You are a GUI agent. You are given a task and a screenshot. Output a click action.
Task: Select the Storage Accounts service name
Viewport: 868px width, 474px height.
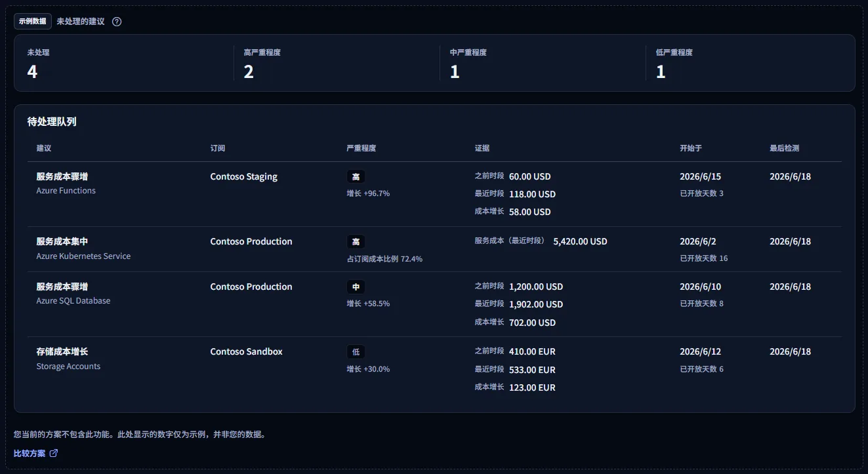(x=68, y=366)
